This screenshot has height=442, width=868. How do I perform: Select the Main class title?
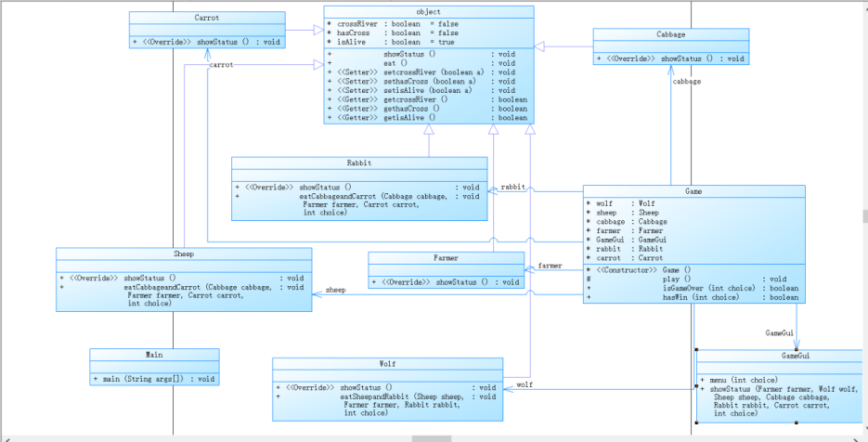pos(154,355)
